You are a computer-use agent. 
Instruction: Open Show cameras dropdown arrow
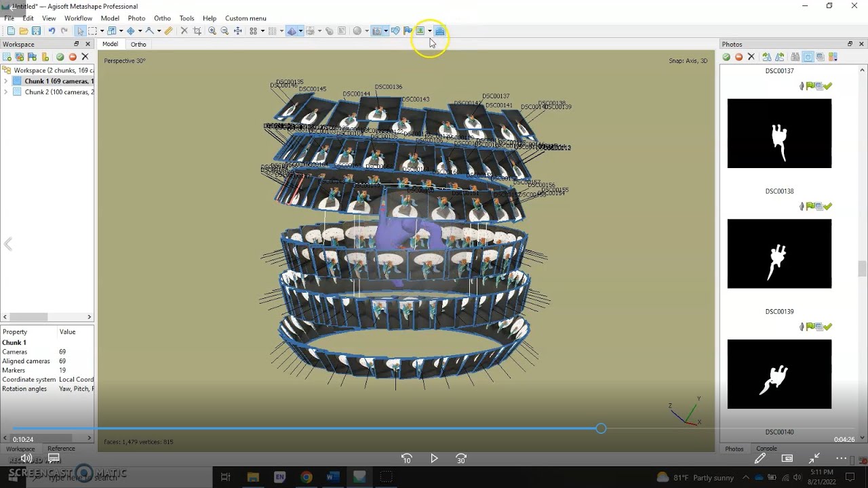(386, 30)
